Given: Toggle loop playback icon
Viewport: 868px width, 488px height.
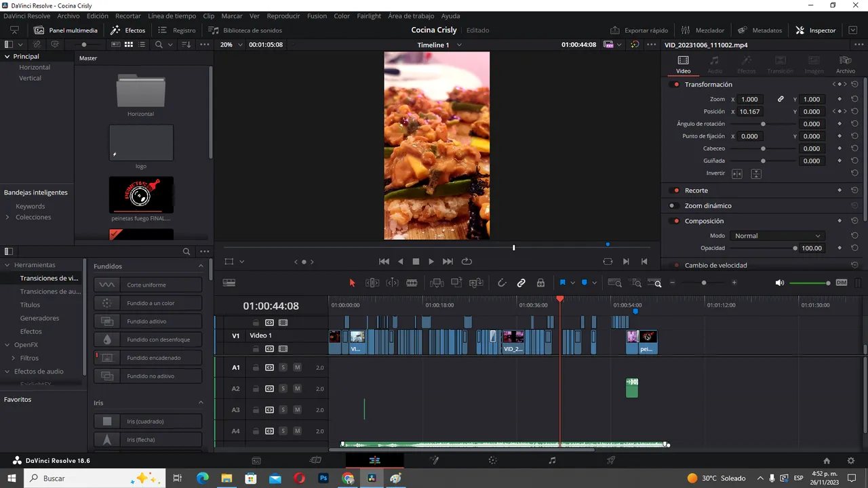Looking at the screenshot, I should click(467, 261).
